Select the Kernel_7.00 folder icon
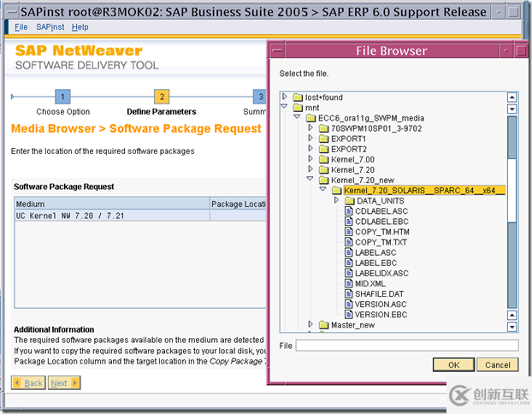 pyautogui.click(x=324, y=159)
